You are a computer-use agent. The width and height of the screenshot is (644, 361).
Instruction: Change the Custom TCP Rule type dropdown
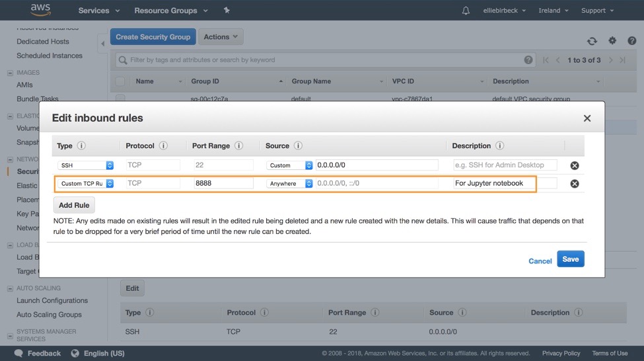(x=85, y=183)
